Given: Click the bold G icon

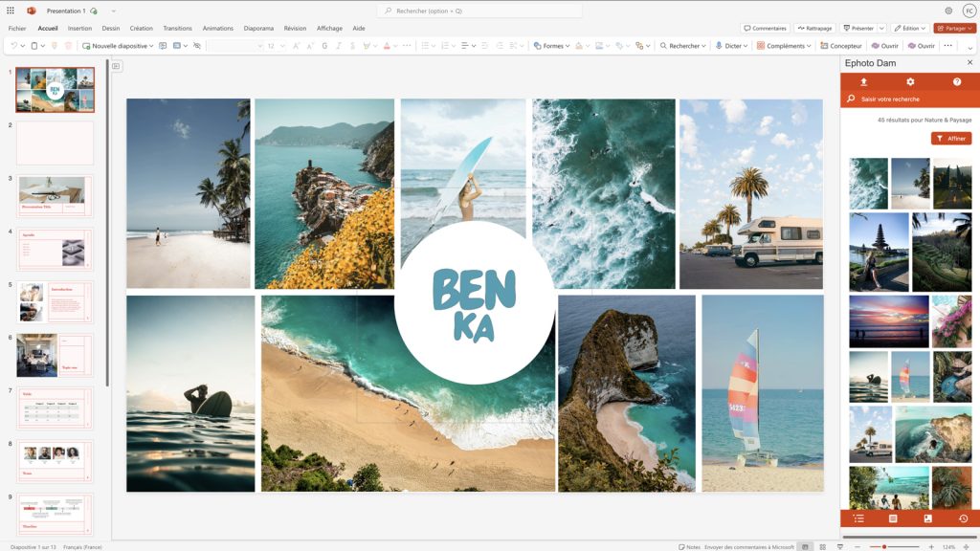Looking at the screenshot, I should pyautogui.click(x=324, y=46).
